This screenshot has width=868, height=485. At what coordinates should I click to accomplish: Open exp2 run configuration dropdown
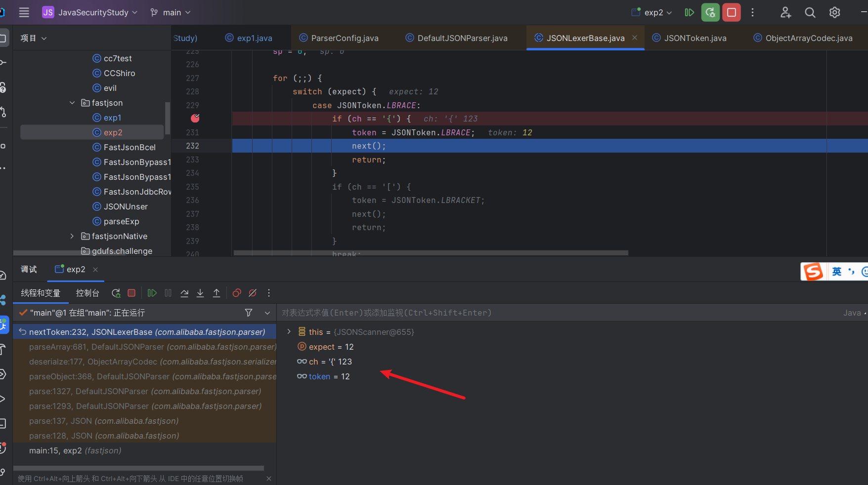click(652, 12)
